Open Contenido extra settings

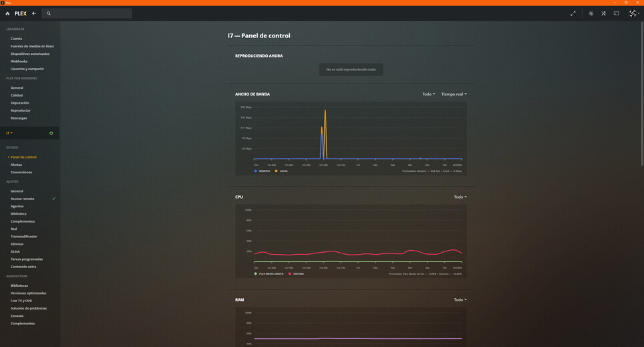pyautogui.click(x=23, y=267)
